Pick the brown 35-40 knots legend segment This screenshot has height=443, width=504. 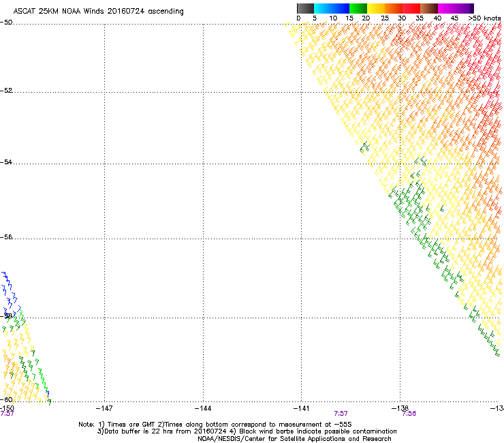point(429,8)
